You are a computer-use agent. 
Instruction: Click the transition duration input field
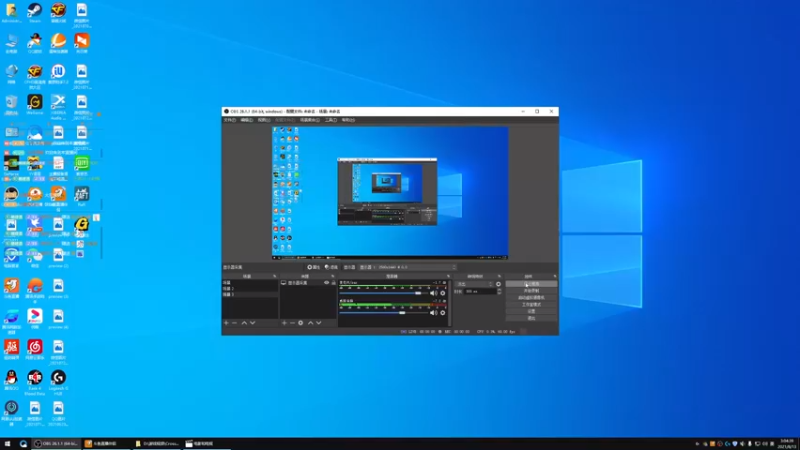coord(480,291)
